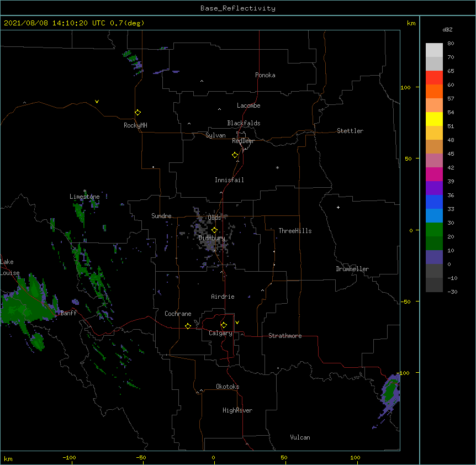The height and width of the screenshot is (465, 476).
Task: Click the green 30 dBZ legend swatch
Action: point(434,230)
